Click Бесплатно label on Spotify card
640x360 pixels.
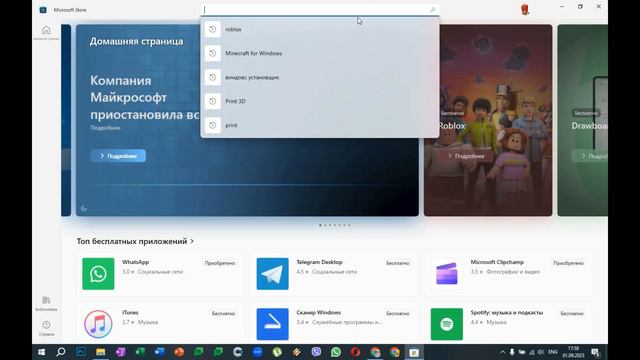coord(572,313)
